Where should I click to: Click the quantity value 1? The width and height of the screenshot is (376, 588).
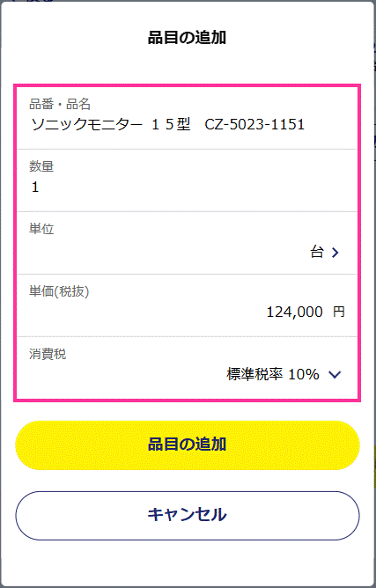pyautogui.click(x=35, y=187)
